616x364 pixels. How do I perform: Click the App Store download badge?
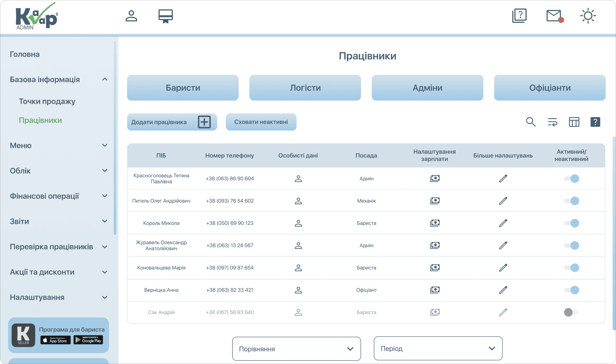(x=56, y=340)
